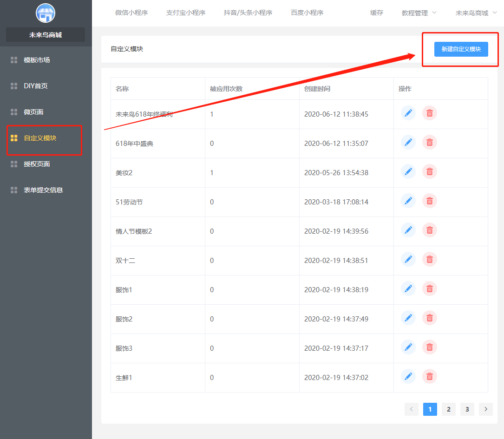Go to next page using right chevron
This screenshot has height=439, width=504.
coord(486,409)
